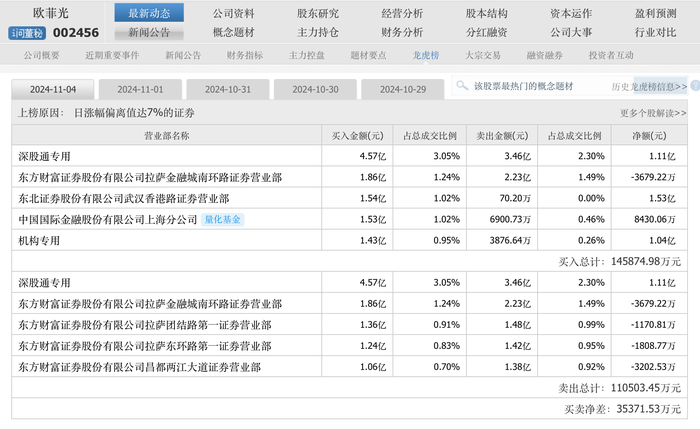Open 公司大事 section
Screen dimensions: 700x429
(571, 32)
